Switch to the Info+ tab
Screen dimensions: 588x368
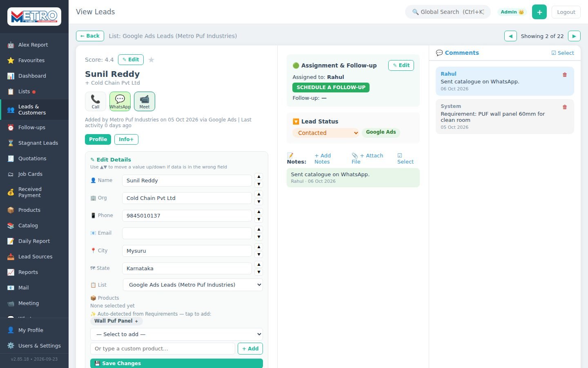(x=126, y=139)
